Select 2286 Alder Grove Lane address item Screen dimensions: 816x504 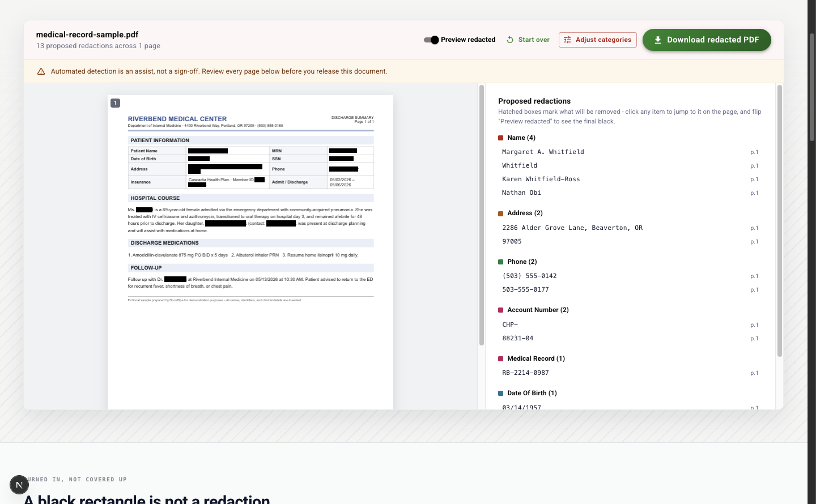[x=630, y=228]
